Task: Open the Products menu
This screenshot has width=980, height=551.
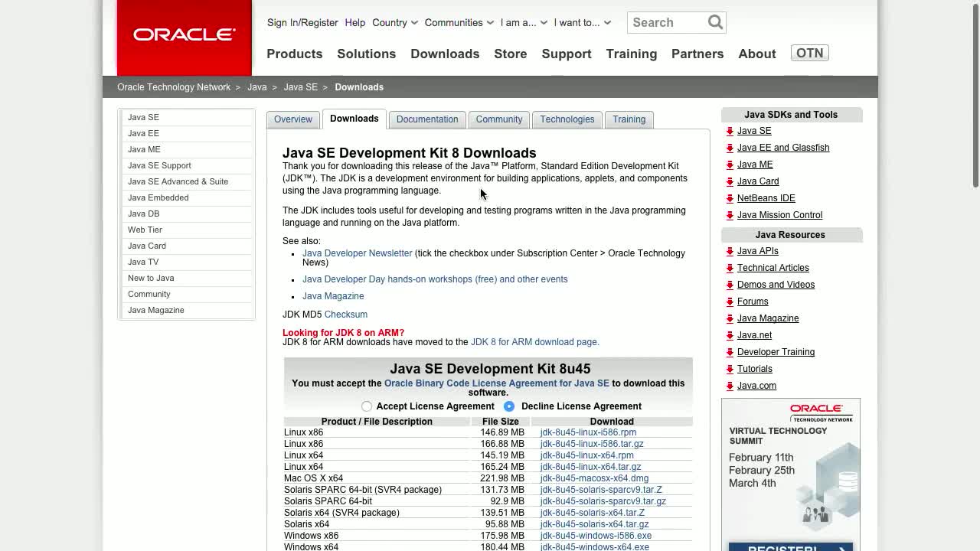Action: pos(295,54)
